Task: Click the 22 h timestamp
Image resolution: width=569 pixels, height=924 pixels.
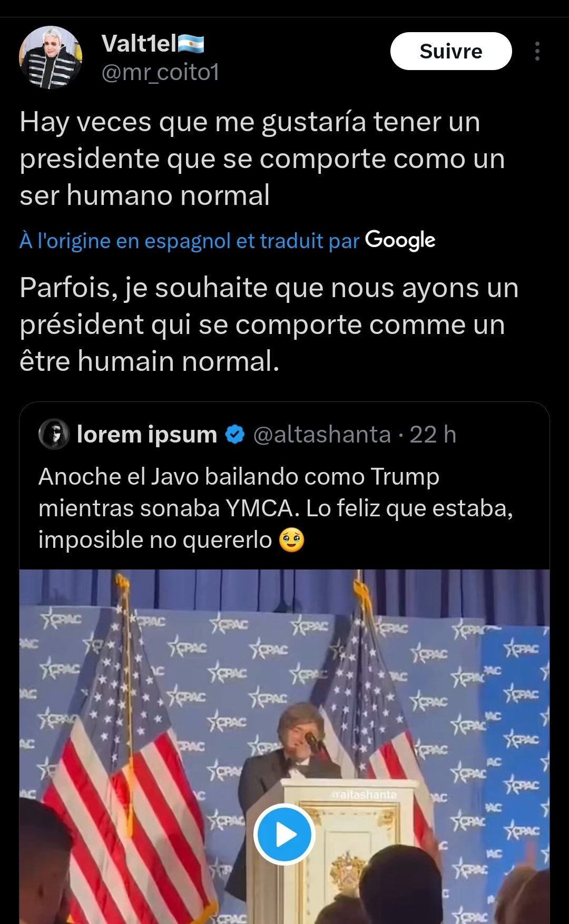Action: 433,435
